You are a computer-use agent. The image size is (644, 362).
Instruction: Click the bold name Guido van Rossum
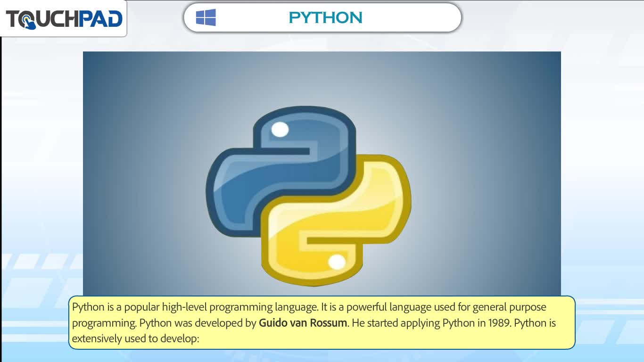coord(303,323)
